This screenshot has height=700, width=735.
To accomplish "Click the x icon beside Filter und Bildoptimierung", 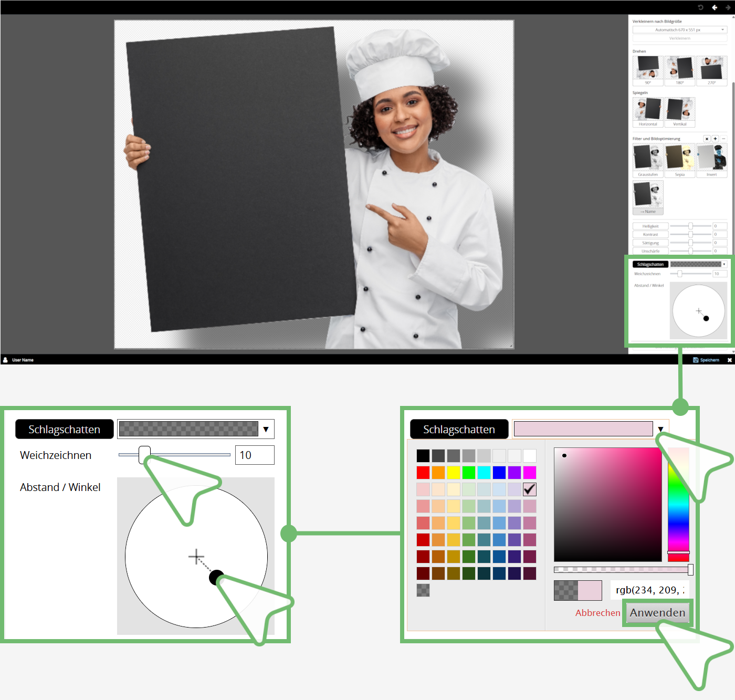I will [x=707, y=139].
